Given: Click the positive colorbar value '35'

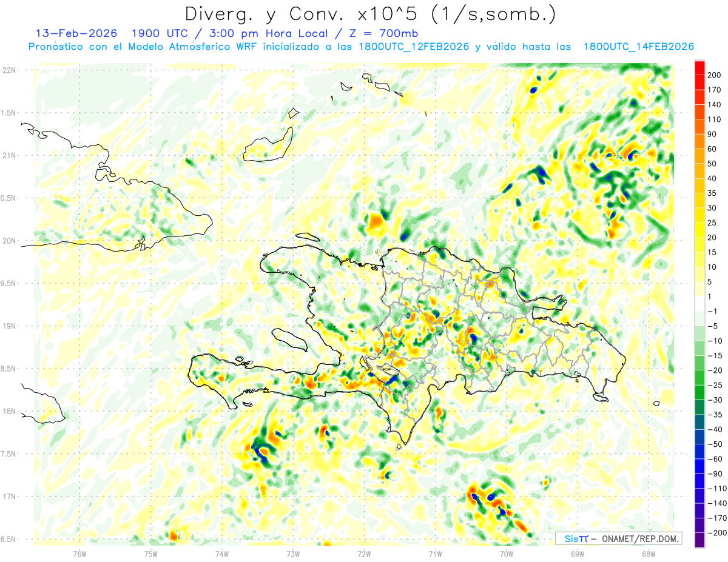Looking at the screenshot, I should coord(712,193).
